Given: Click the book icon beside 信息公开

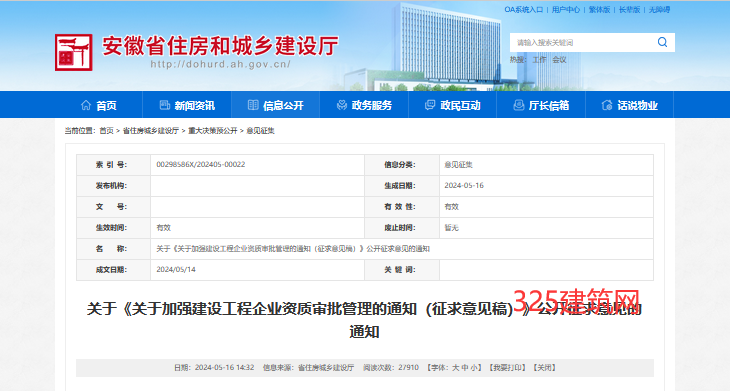Looking at the screenshot, I should 253,105.
